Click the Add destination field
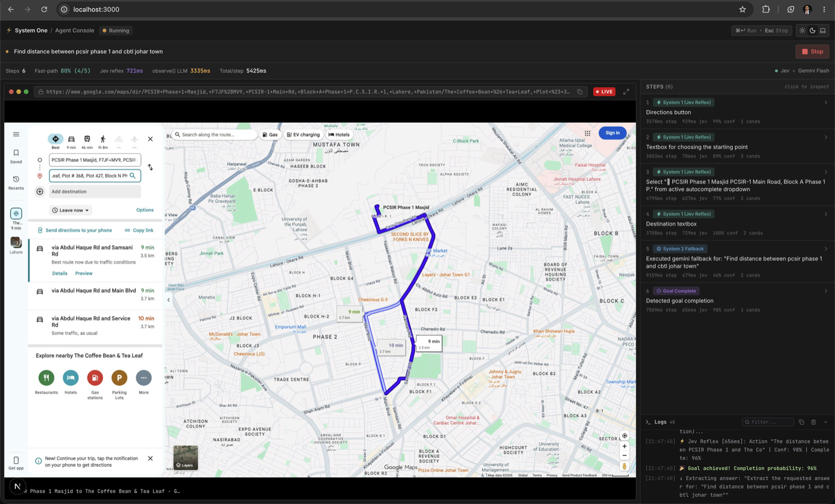The width and height of the screenshot is (835, 504). [95, 191]
